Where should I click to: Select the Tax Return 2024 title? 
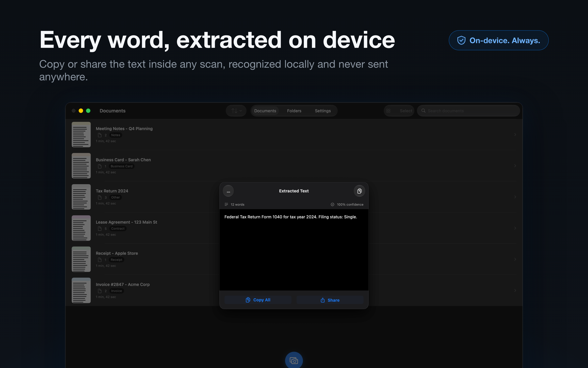(x=112, y=191)
